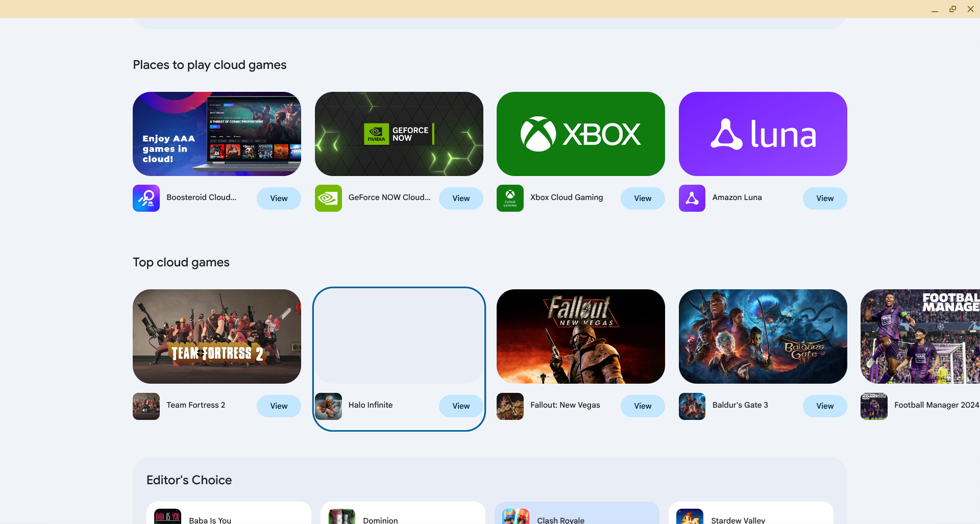The width and height of the screenshot is (980, 524).
Task: Open the Xbox green banner image
Action: (580, 134)
